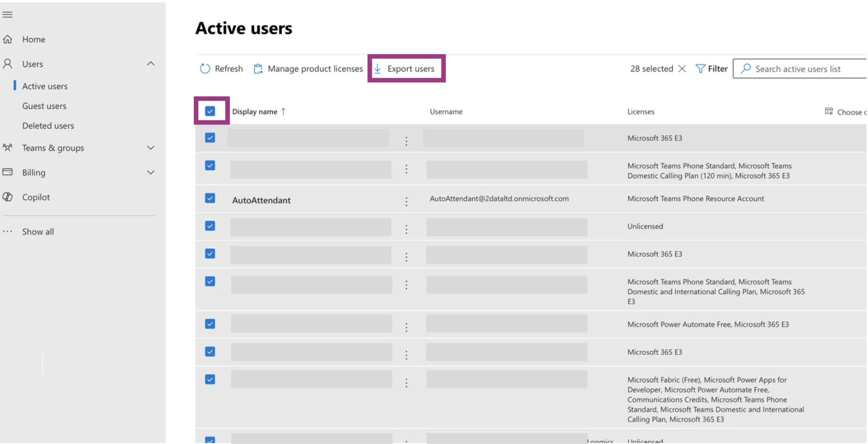Collapse the Users section chevron
This screenshot has height=444, width=868.
click(150, 64)
